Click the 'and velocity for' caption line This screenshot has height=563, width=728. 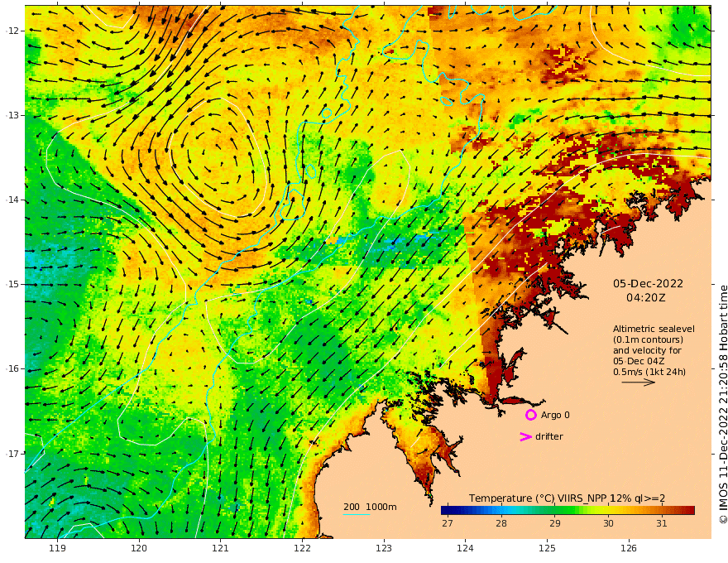[647, 350]
